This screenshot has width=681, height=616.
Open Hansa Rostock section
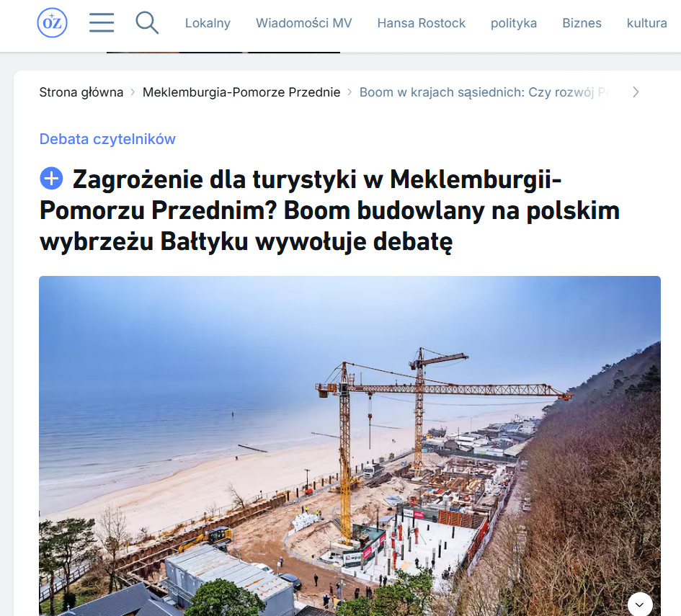pos(421,23)
